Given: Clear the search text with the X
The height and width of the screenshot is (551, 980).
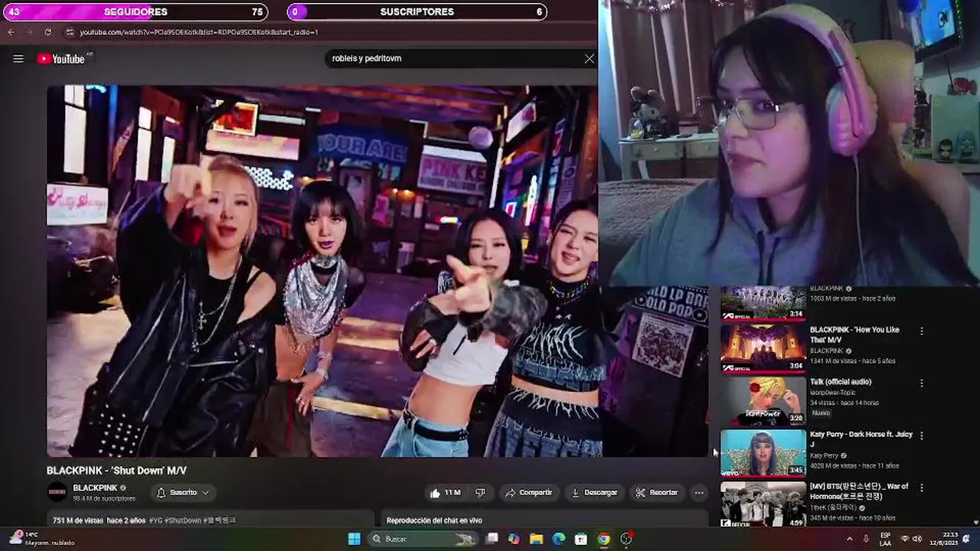Looking at the screenshot, I should (x=589, y=58).
